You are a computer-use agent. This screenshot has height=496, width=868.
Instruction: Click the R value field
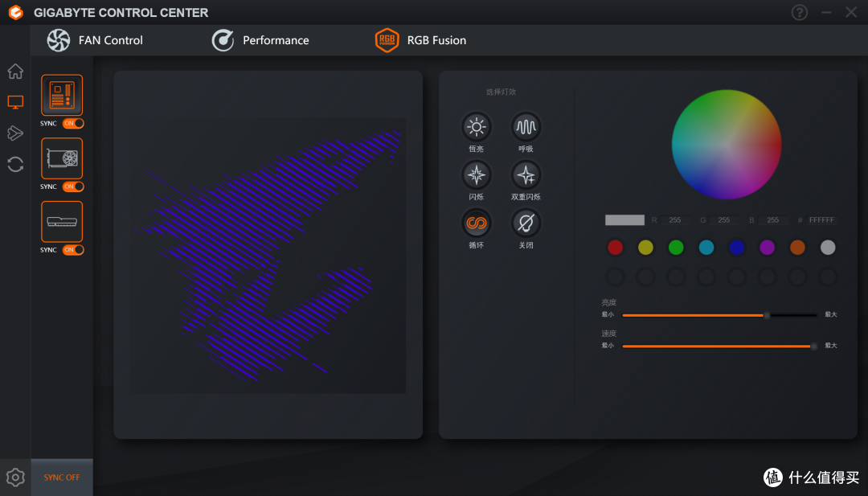tap(675, 219)
